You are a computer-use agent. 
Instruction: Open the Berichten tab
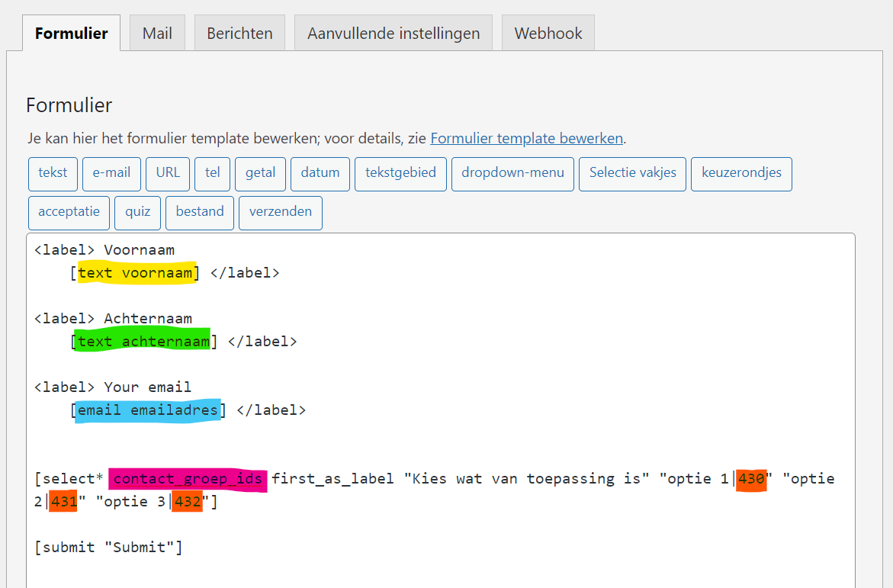click(x=239, y=33)
